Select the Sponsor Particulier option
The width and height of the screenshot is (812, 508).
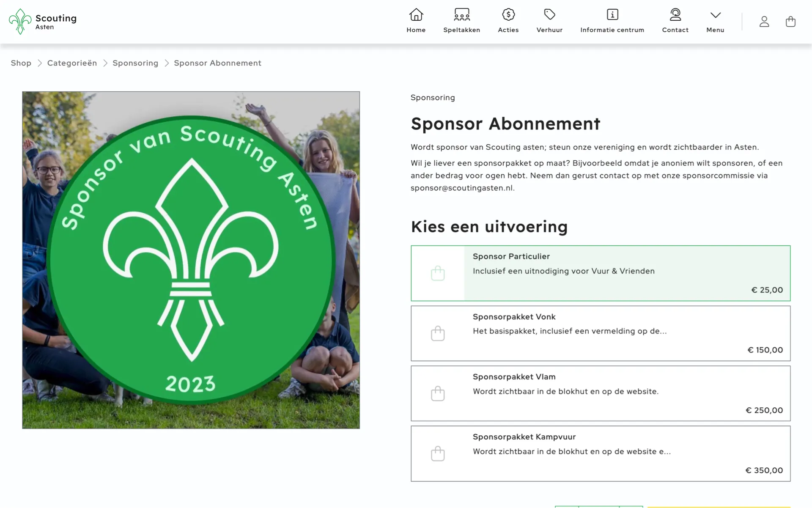(x=601, y=273)
